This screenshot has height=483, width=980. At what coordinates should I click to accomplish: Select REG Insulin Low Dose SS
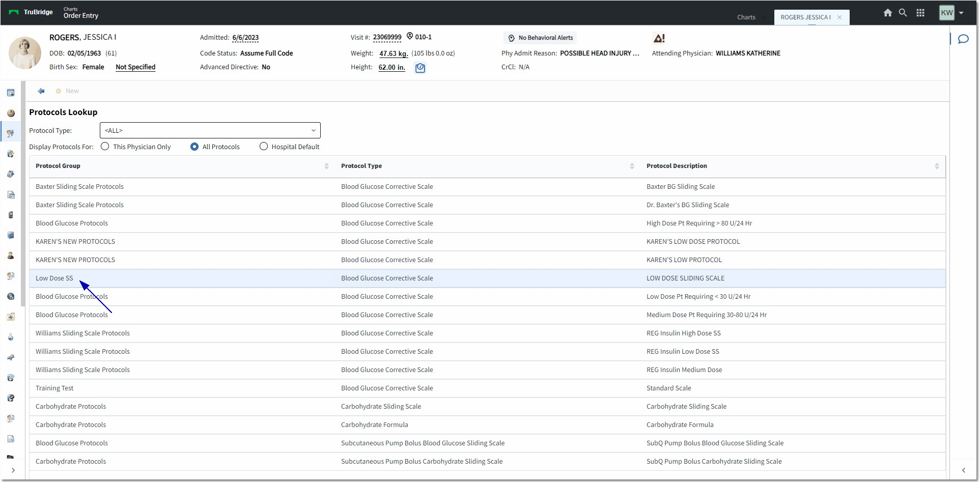tap(683, 352)
